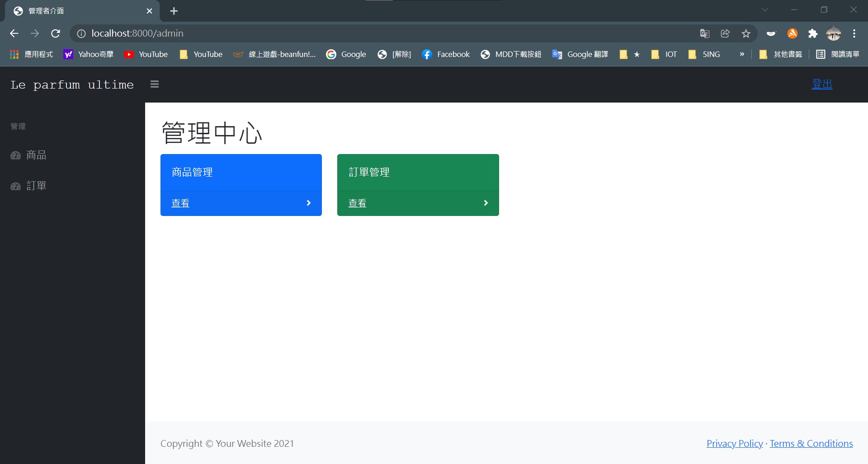Open 其他書籤 folder
The width and height of the screenshot is (868, 464).
click(781, 54)
